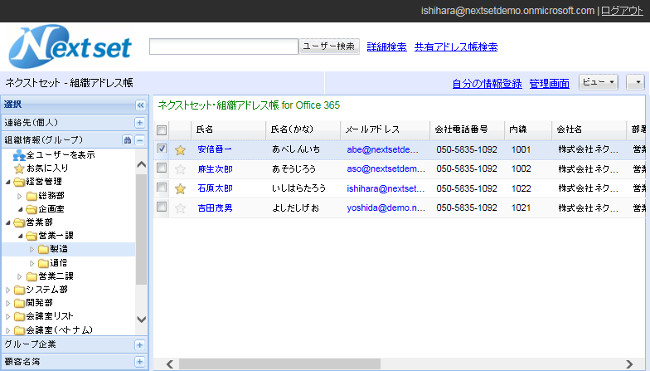
Task: Expand the グループ企業 section
Action: click(x=140, y=345)
